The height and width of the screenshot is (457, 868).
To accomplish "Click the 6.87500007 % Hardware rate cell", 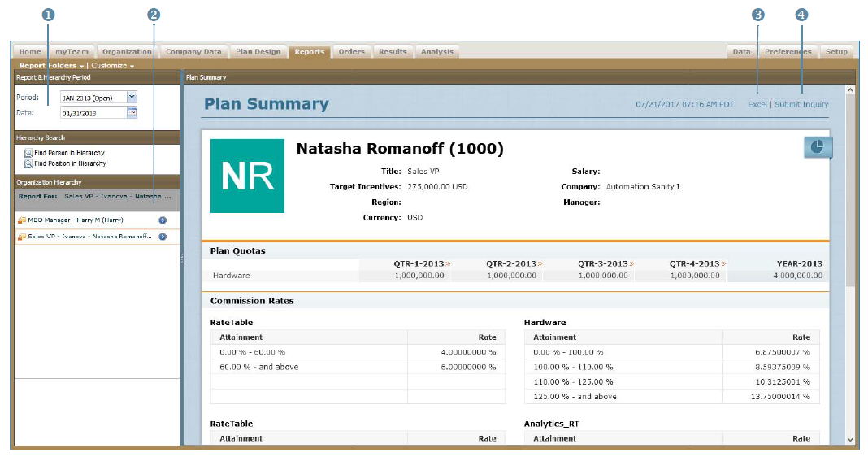I will coord(782,352).
